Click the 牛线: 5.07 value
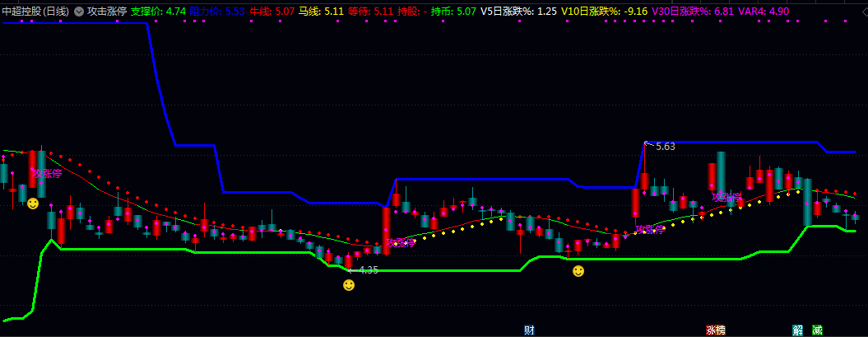This screenshot has width=868, height=337. pos(272,12)
